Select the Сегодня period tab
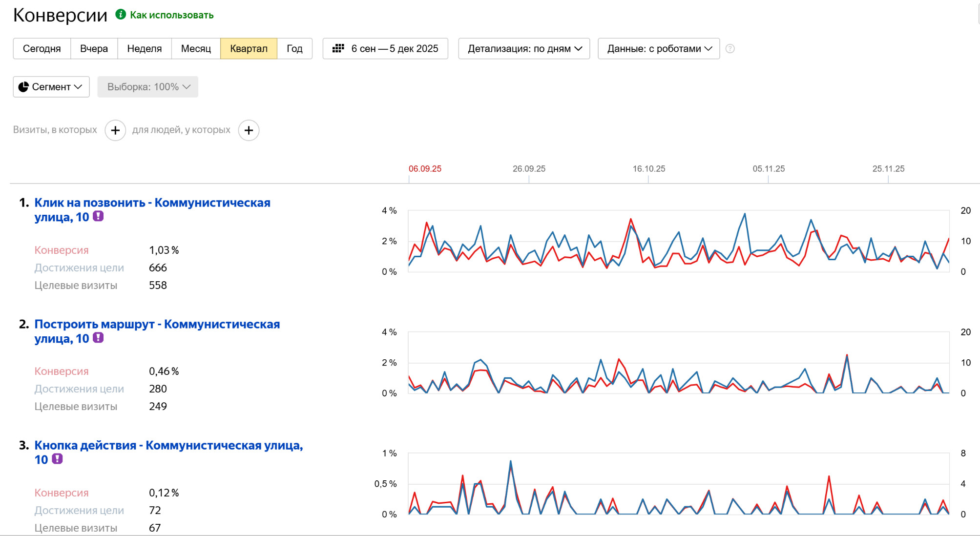Viewport: 980px width, 536px height. point(42,48)
